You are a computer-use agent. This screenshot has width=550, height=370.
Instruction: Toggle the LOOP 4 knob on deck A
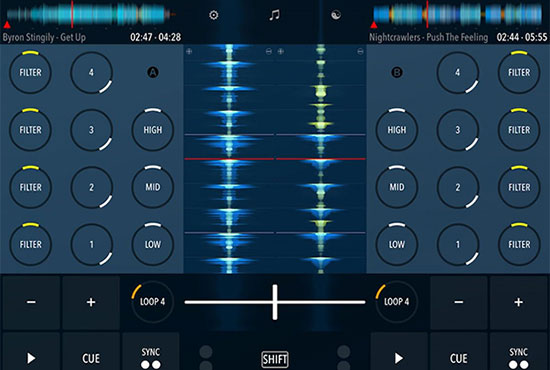(x=153, y=302)
